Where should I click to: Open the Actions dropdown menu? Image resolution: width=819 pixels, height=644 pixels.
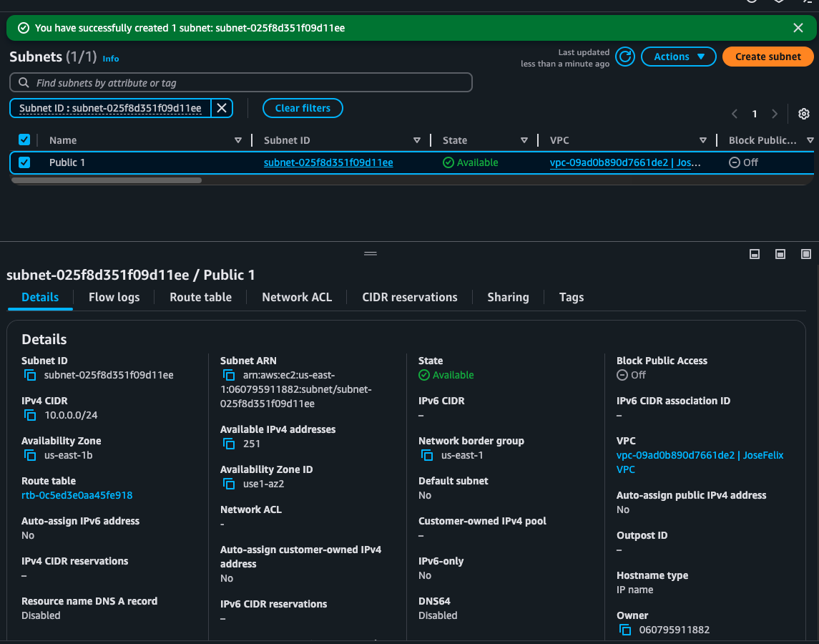[x=678, y=57]
